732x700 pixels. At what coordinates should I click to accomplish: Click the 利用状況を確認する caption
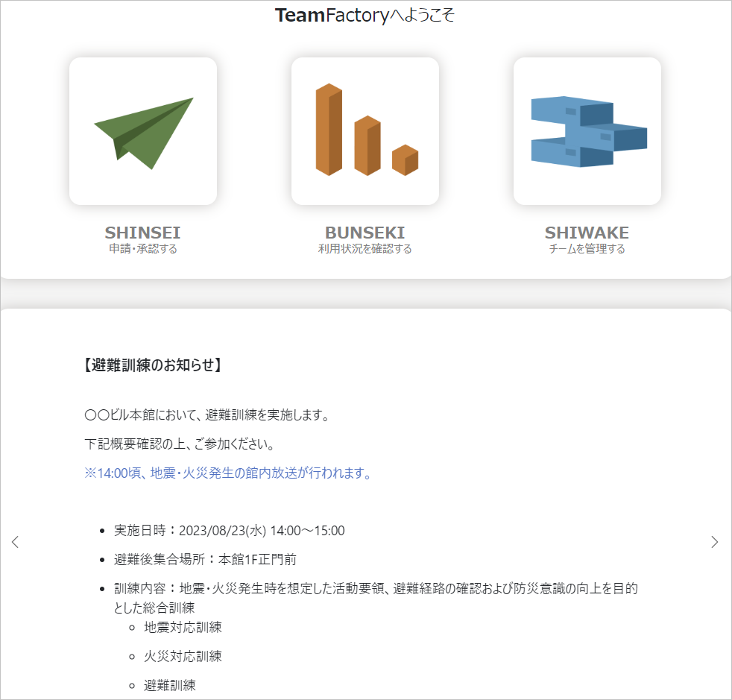point(365,249)
